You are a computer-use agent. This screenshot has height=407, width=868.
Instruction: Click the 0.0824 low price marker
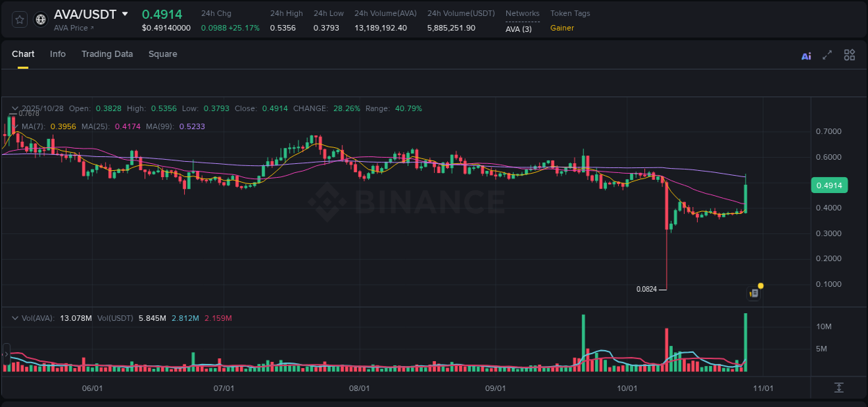coord(646,290)
